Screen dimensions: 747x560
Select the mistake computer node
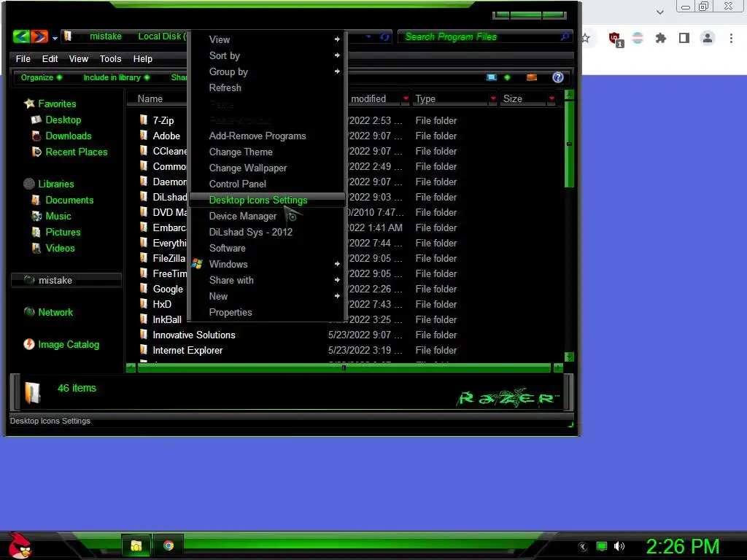(66, 280)
